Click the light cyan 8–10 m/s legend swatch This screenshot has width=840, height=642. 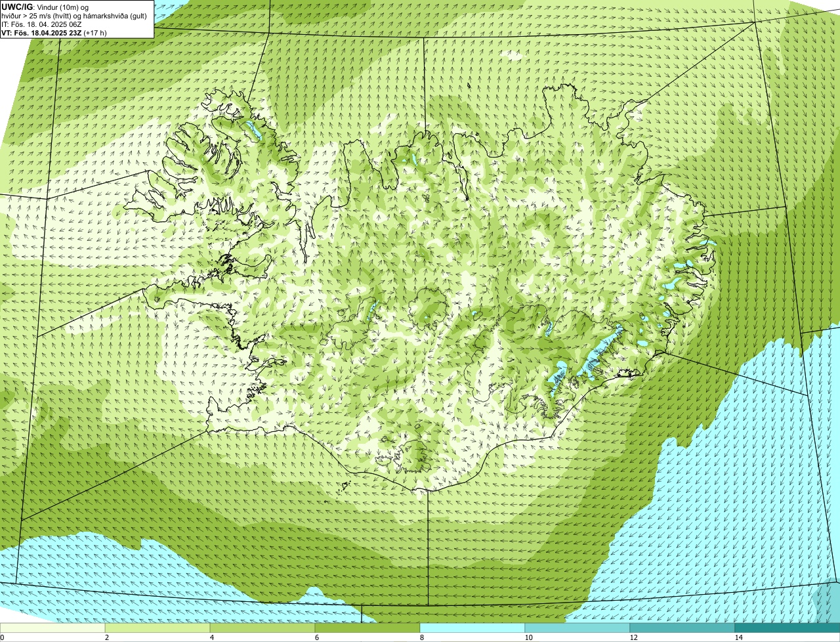pyautogui.click(x=472, y=628)
